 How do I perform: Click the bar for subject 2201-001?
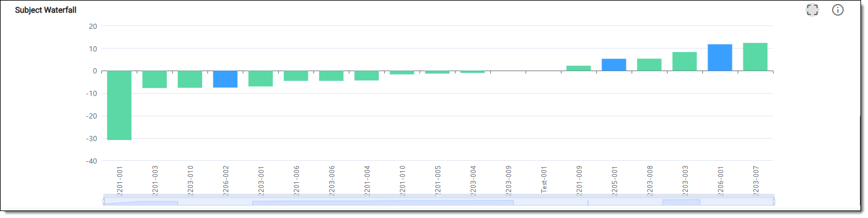[119, 105]
